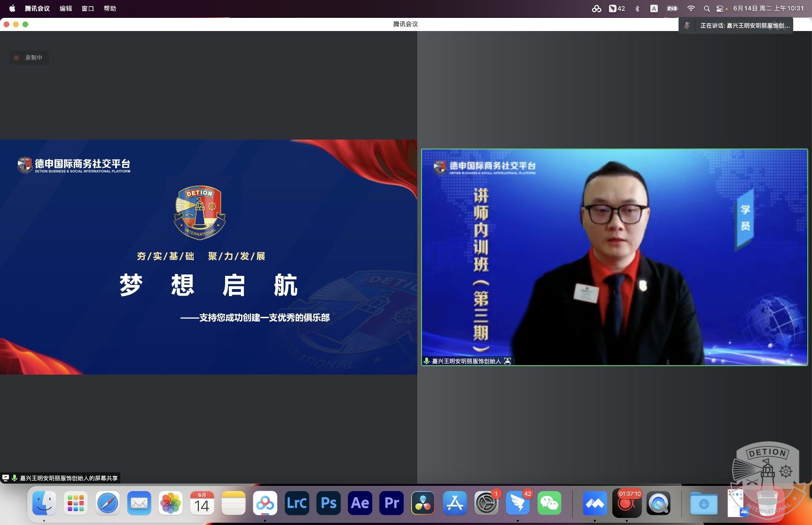Open Bluetooth status in menu bar
Viewport: 812px width, 525px height.
point(637,8)
